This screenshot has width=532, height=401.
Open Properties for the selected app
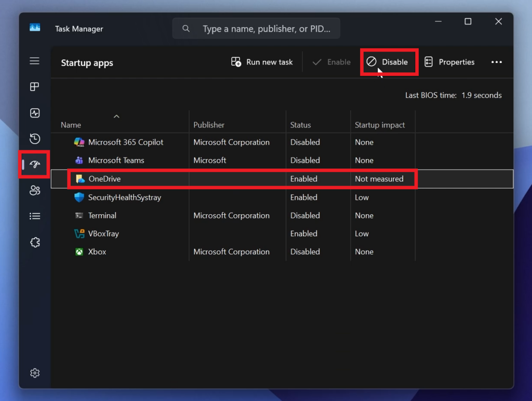coord(449,62)
